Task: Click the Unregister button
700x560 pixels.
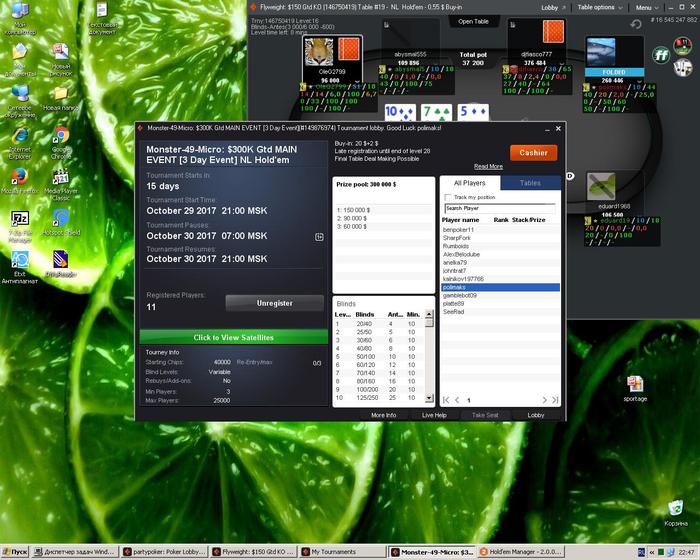Action: [x=274, y=302]
